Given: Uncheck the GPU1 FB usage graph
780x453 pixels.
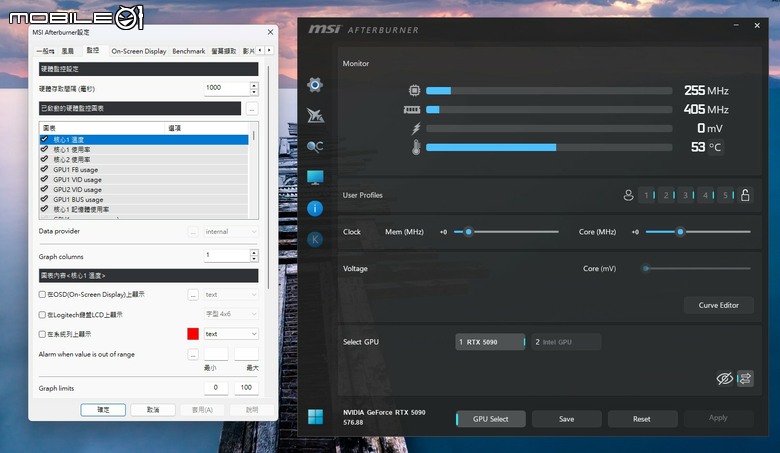Looking at the screenshot, I should (x=44, y=169).
